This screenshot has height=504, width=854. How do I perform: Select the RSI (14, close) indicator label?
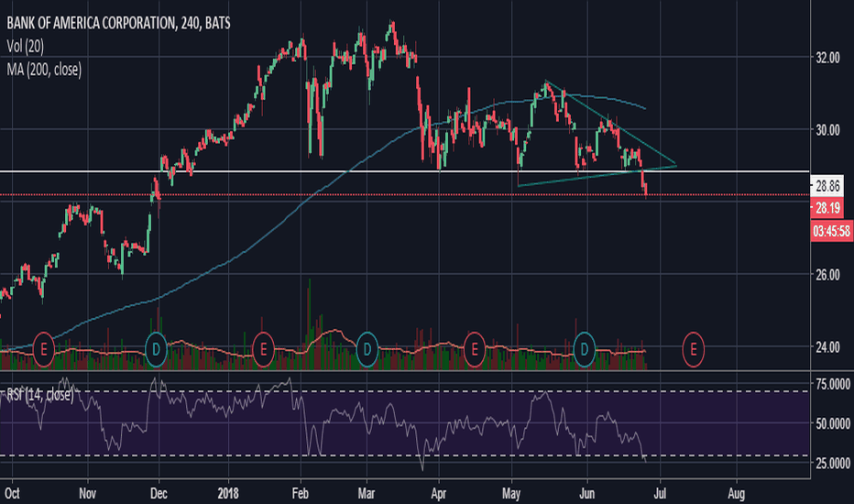click(x=39, y=394)
